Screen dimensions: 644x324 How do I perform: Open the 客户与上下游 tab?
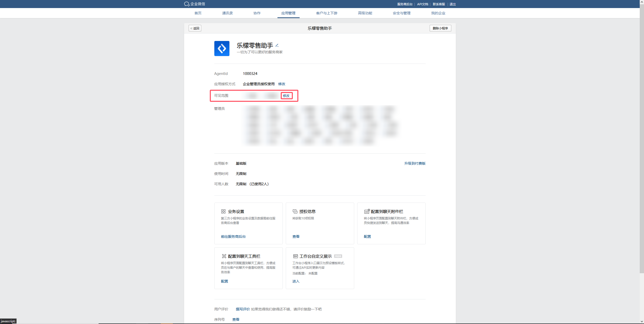tap(327, 13)
